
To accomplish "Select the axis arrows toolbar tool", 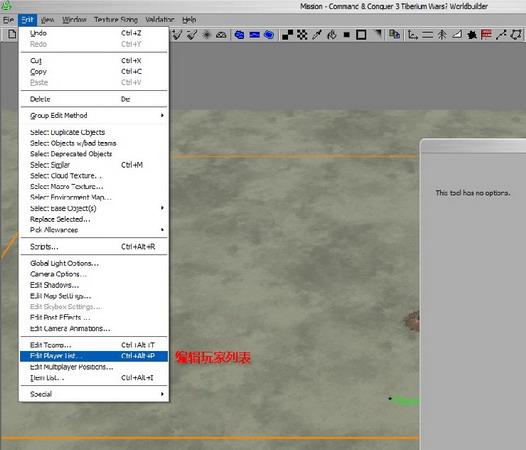I will (413, 35).
